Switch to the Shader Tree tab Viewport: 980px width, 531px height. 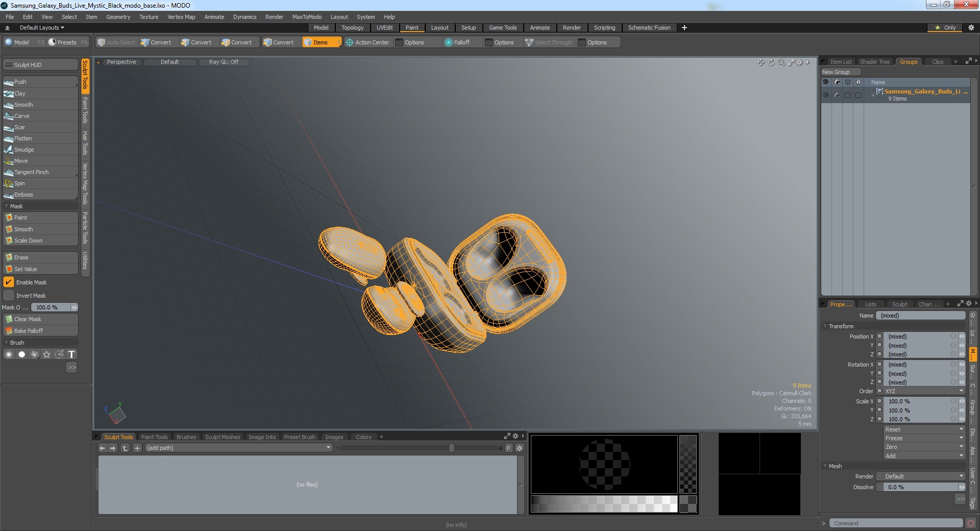874,62
